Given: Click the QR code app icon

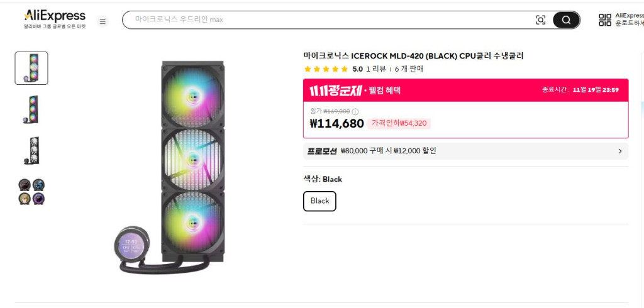Looking at the screenshot, I should (x=604, y=20).
